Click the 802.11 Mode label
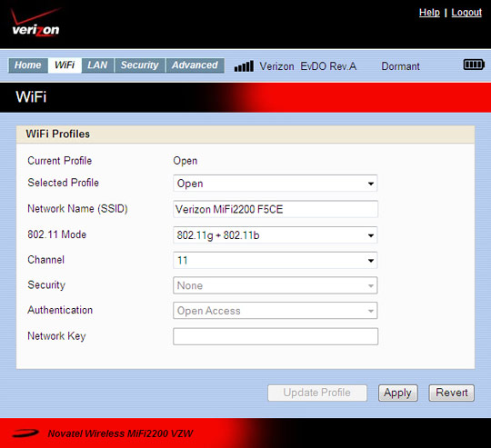This screenshot has height=448, width=491. 56,234
